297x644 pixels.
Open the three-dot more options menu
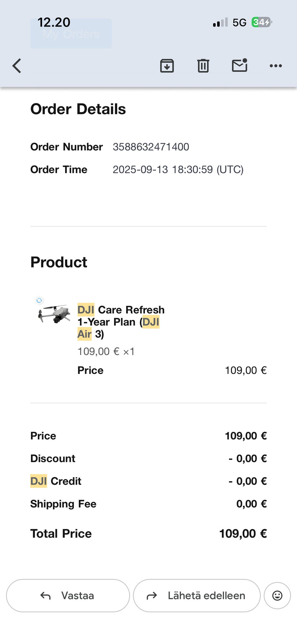click(x=276, y=66)
